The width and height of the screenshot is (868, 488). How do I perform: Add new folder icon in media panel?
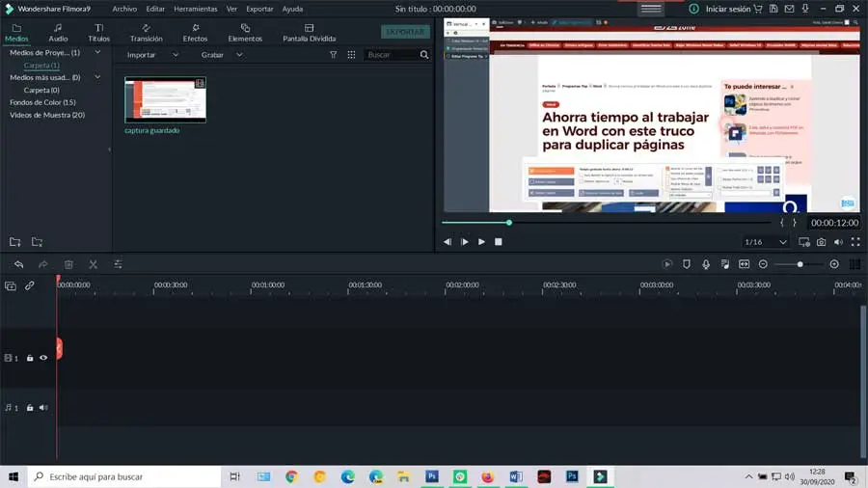click(14, 242)
